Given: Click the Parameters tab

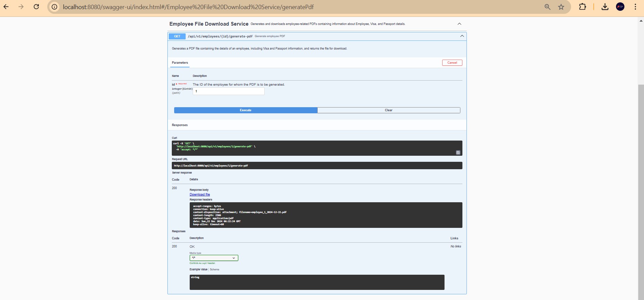Looking at the screenshot, I should (180, 63).
